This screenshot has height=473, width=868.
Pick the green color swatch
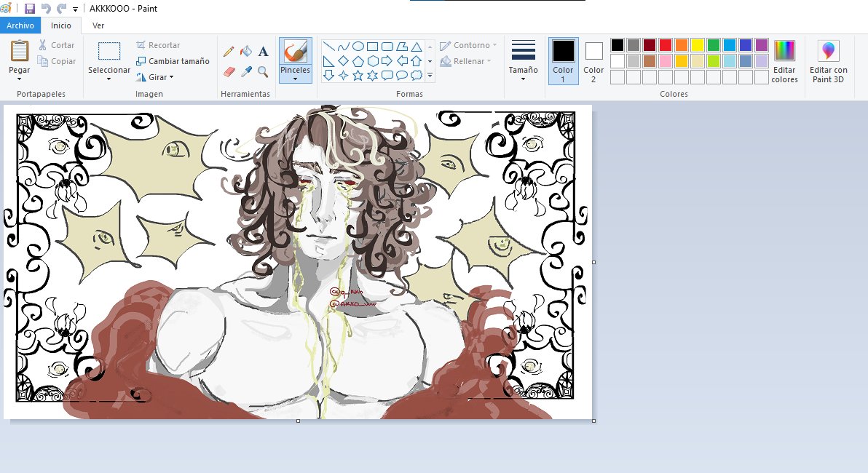714,45
